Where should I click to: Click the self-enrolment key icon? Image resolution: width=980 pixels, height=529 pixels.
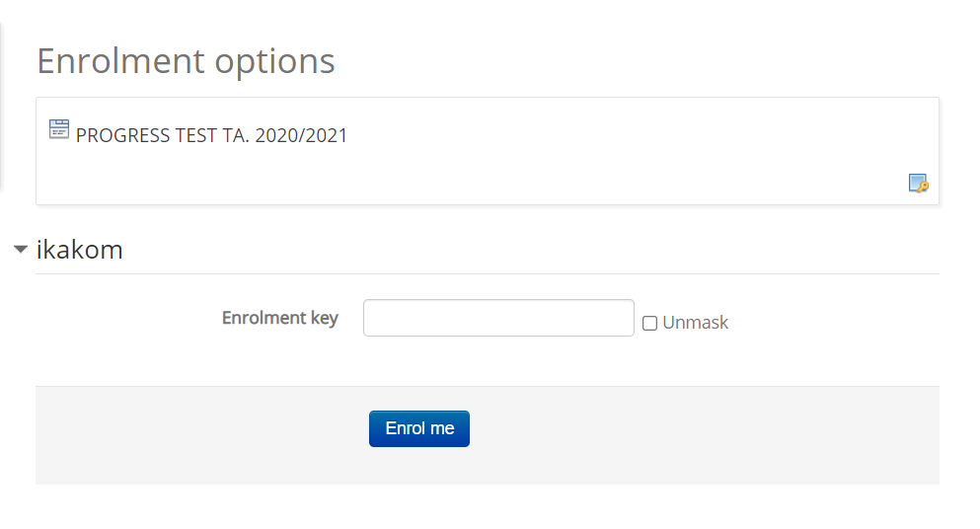point(918,184)
